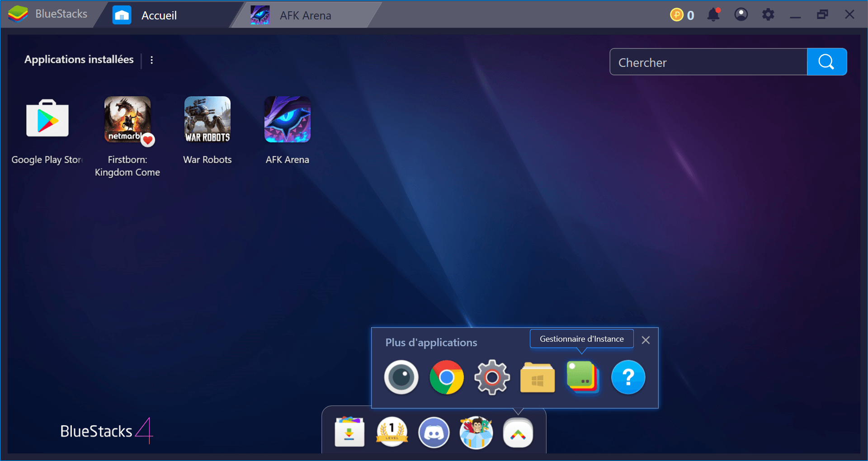Switch to the Accueil tab

pos(168,15)
